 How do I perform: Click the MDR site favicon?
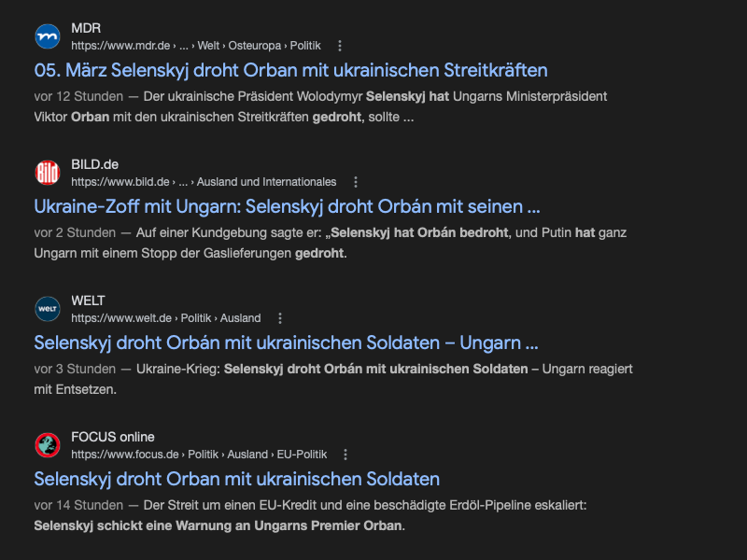tap(47, 36)
